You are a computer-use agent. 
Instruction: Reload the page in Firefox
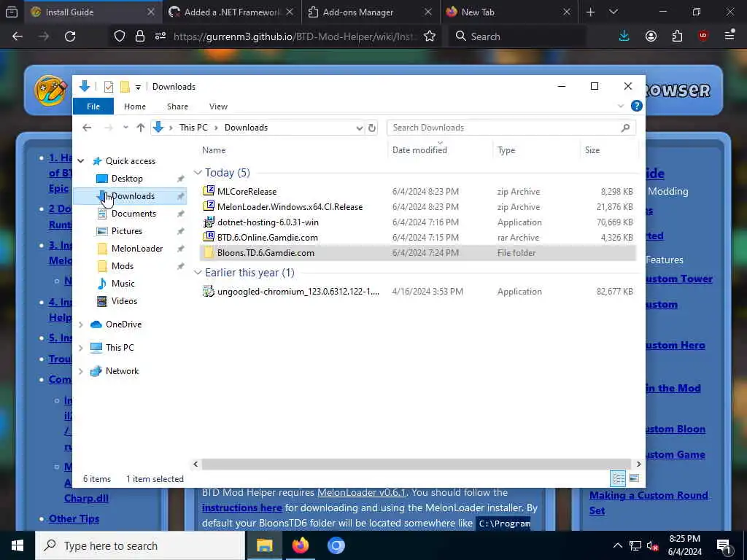pos(70,36)
